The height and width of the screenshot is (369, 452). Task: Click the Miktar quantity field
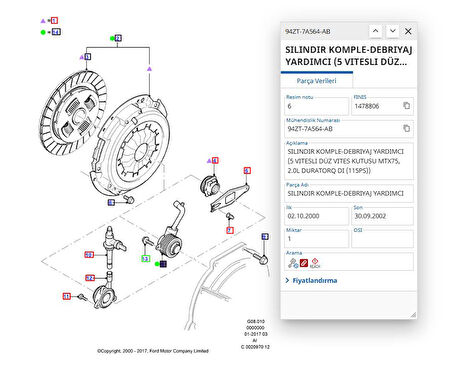pyautogui.click(x=316, y=239)
